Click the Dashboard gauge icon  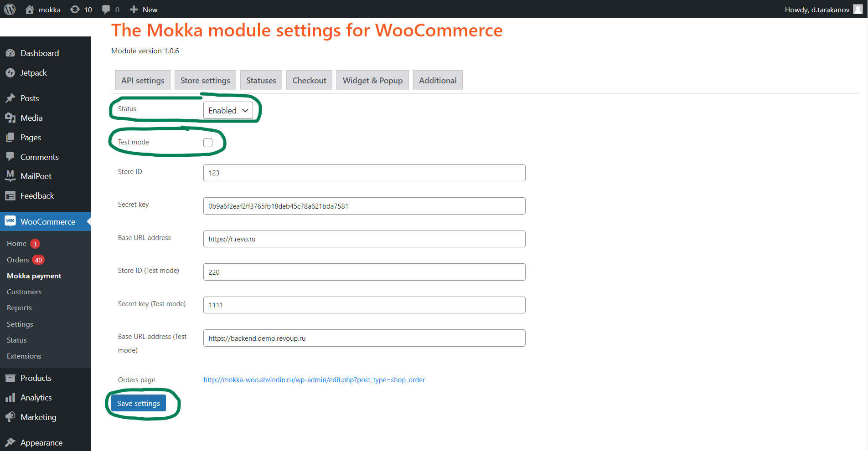point(10,53)
